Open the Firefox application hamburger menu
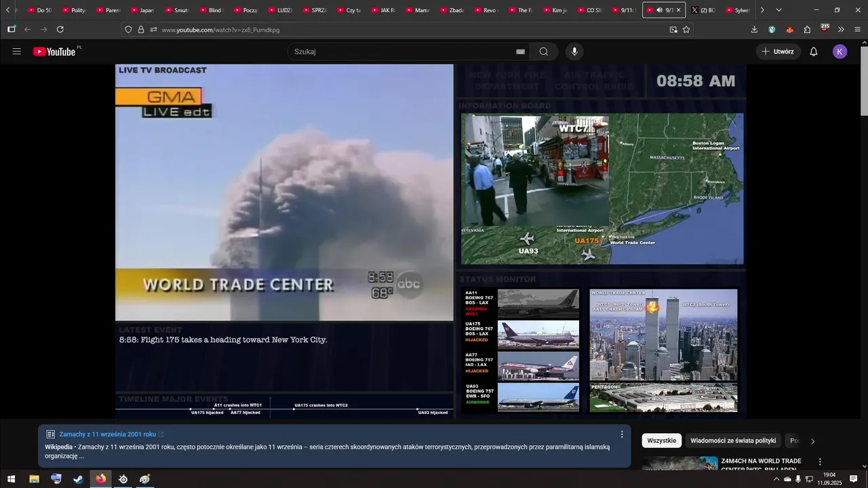Image resolution: width=868 pixels, height=488 pixels. click(x=858, y=30)
